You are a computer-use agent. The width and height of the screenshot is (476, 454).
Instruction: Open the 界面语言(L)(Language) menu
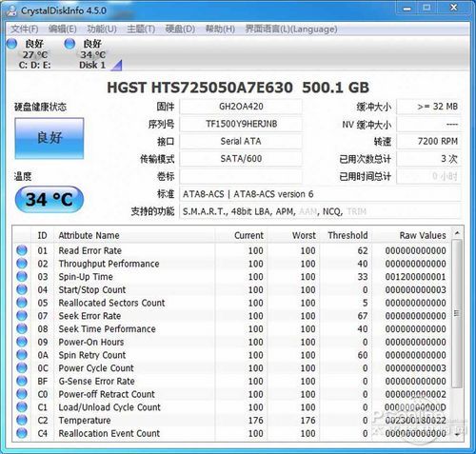click(291, 30)
